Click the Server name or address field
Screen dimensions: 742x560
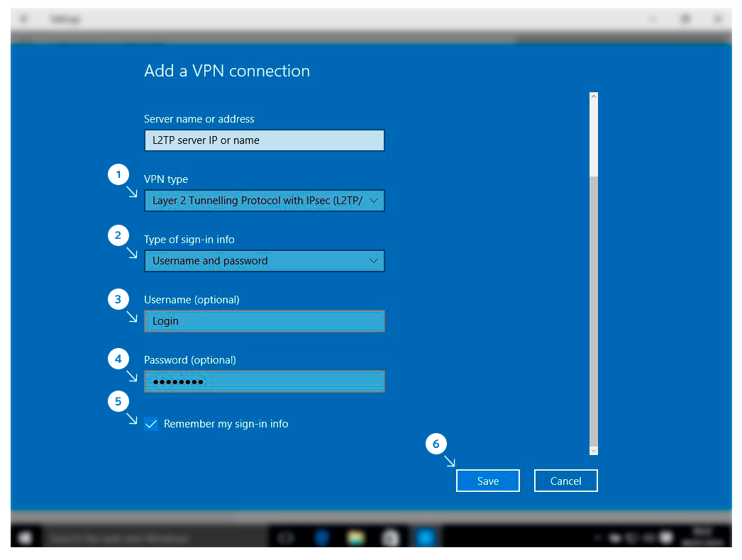tap(264, 140)
